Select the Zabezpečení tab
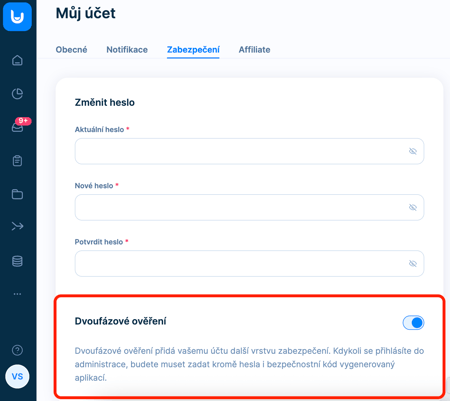 (193, 50)
